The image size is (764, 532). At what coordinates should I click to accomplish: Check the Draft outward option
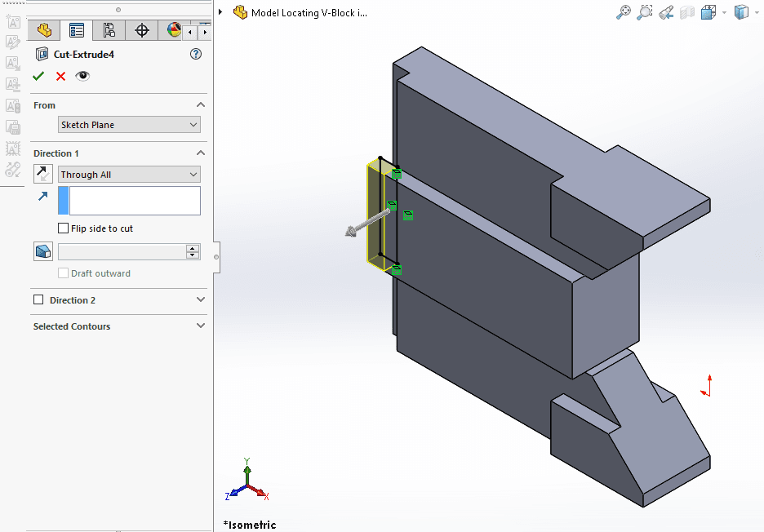click(x=64, y=273)
